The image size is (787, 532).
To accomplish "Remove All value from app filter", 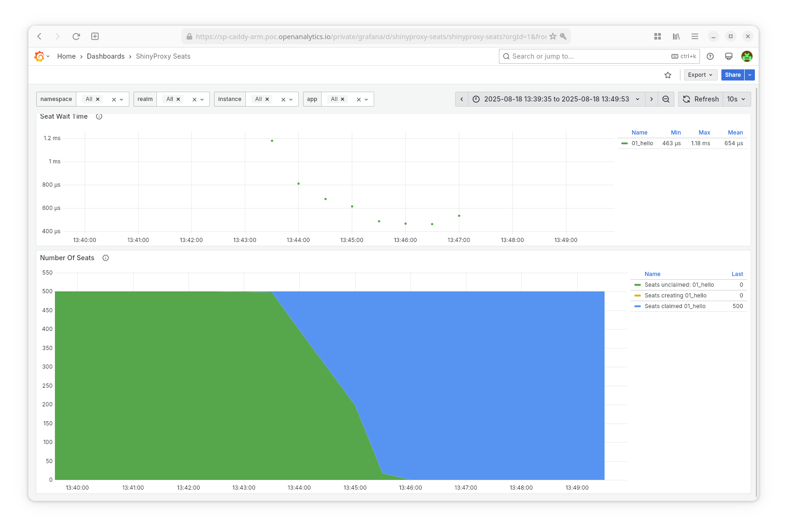I will tap(343, 99).
